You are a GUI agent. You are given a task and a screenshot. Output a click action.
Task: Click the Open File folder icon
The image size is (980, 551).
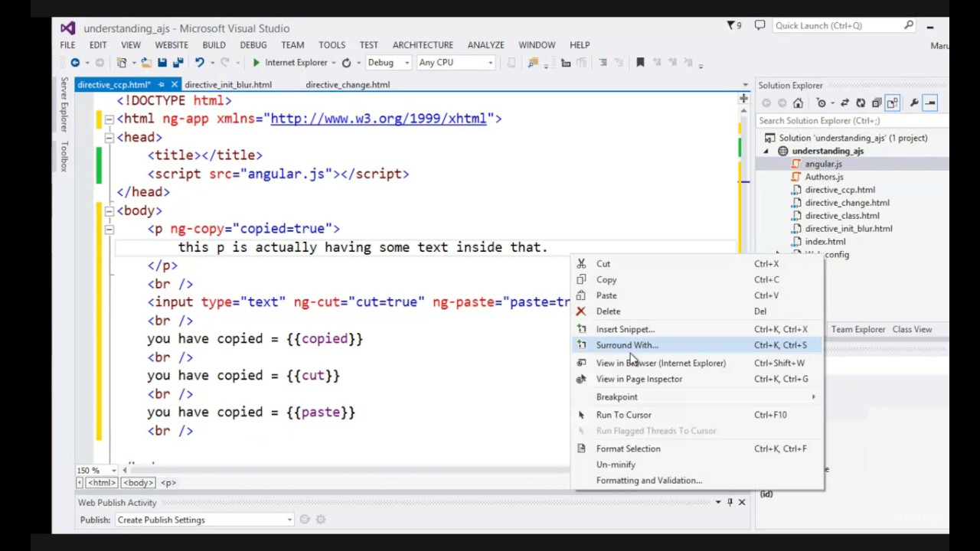[146, 63]
